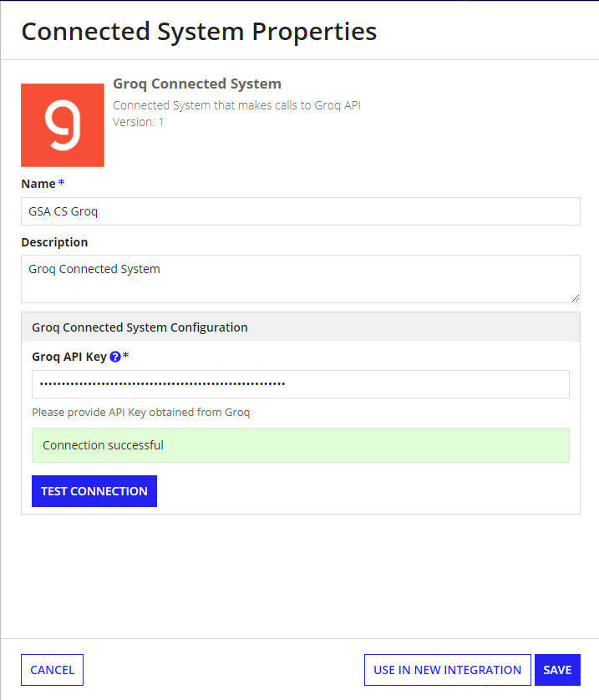Click the Groq API Key label
Viewport: 599px width, 700px height.
click(x=69, y=357)
